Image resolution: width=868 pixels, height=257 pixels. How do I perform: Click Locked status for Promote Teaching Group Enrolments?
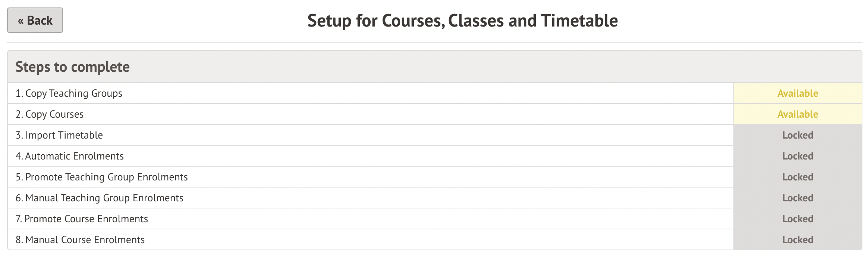tap(798, 177)
